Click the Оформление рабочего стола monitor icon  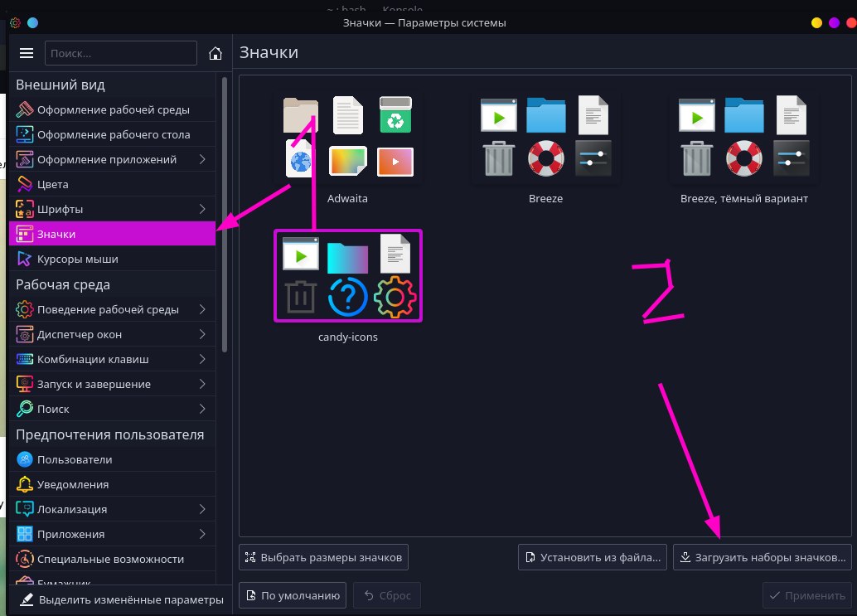click(25, 134)
